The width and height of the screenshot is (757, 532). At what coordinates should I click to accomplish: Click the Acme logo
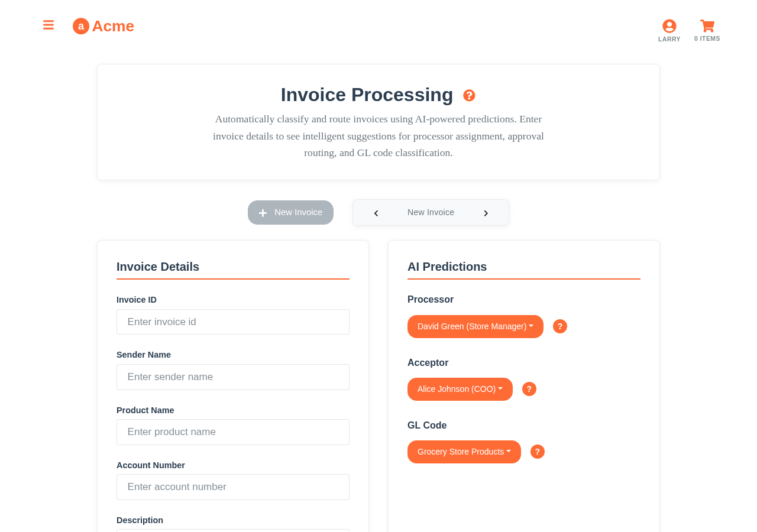click(x=103, y=25)
